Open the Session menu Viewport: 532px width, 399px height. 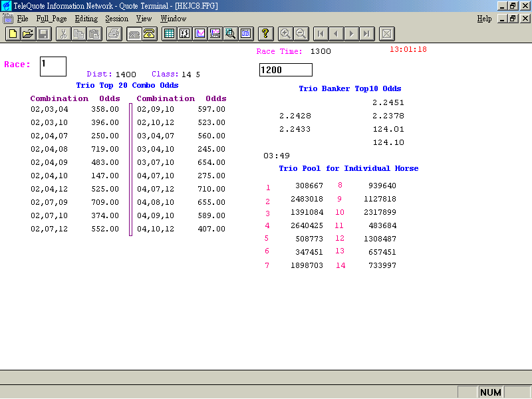point(117,19)
